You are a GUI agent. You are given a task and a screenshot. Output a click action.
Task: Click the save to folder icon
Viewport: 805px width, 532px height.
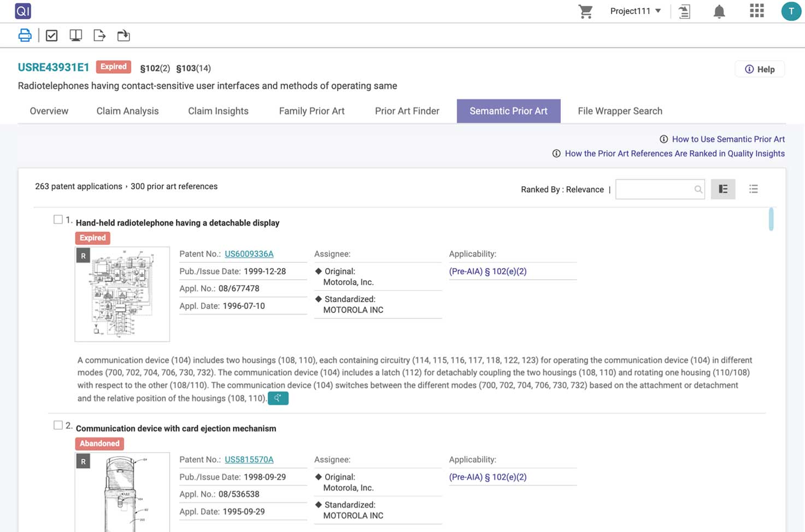click(124, 36)
